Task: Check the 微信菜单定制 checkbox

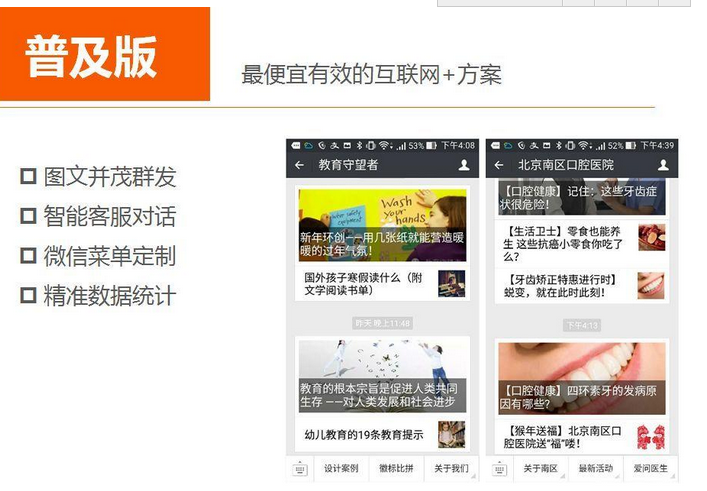Action: (28, 256)
